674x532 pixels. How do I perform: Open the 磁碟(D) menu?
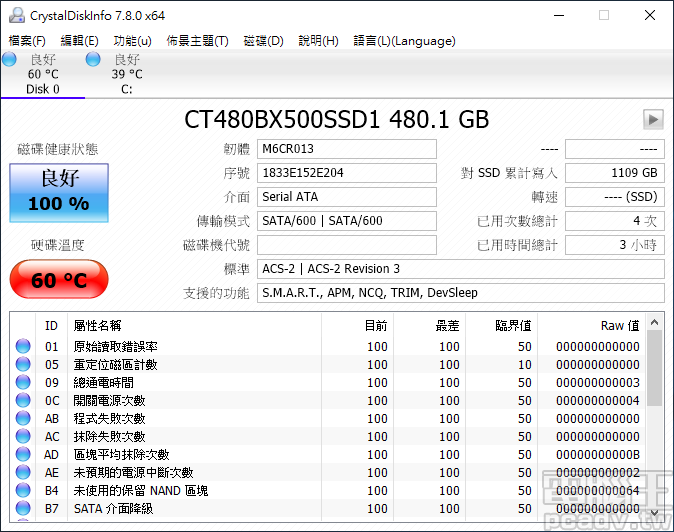pyautogui.click(x=263, y=41)
